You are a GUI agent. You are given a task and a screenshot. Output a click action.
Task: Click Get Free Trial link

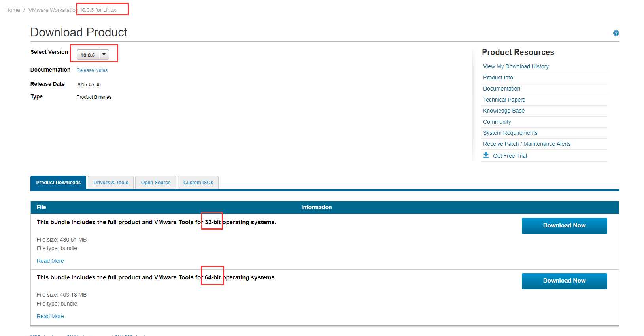click(510, 156)
